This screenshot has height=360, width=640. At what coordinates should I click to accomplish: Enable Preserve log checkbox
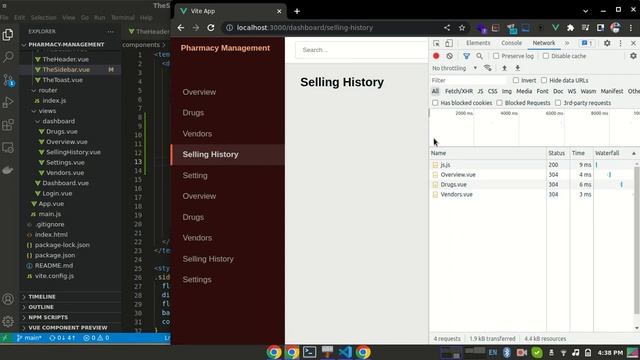point(496,56)
